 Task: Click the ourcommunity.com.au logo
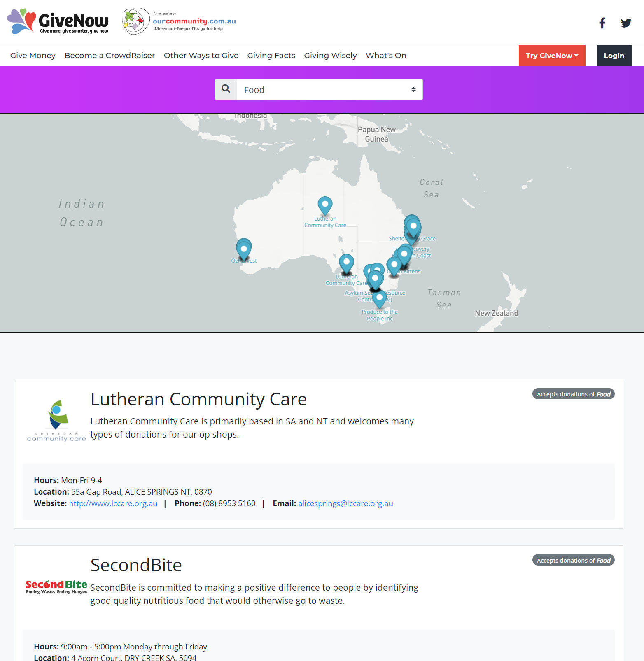(180, 21)
